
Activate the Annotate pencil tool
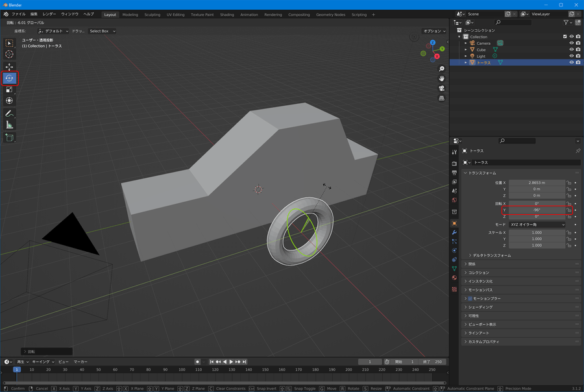pos(9,114)
